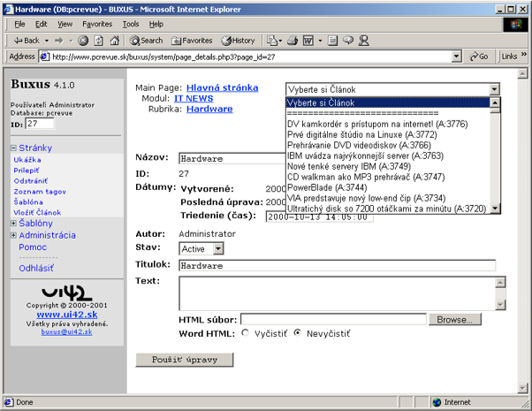Open the Favorites menu in menu bar
Screen dimensions: 532x411
tap(97, 24)
